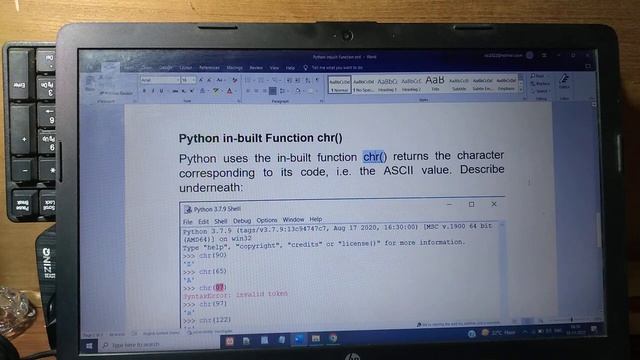Click the highlighted chr() text in paragraph
The image size is (640, 360).
pyautogui.click(x=374, y=156)
